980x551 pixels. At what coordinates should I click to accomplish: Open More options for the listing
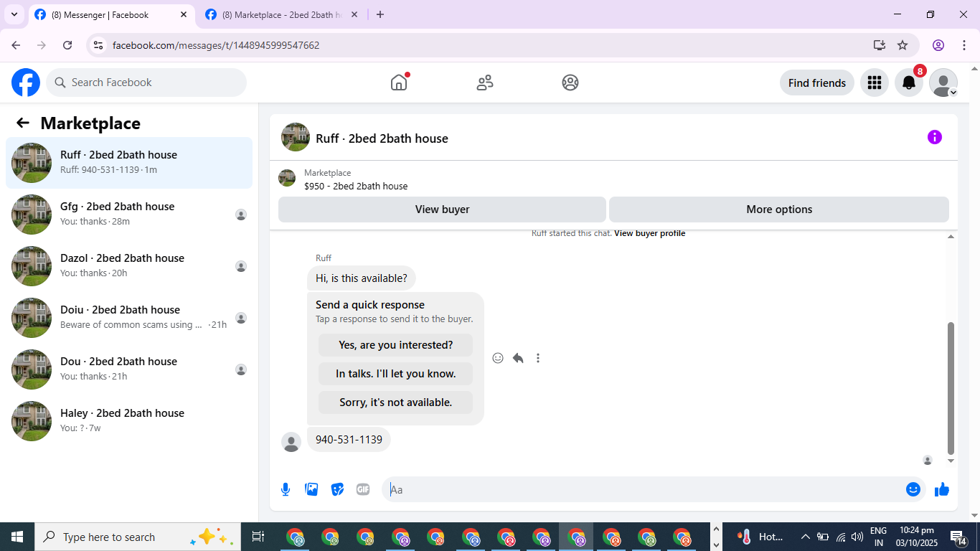[x=779, y=209]
